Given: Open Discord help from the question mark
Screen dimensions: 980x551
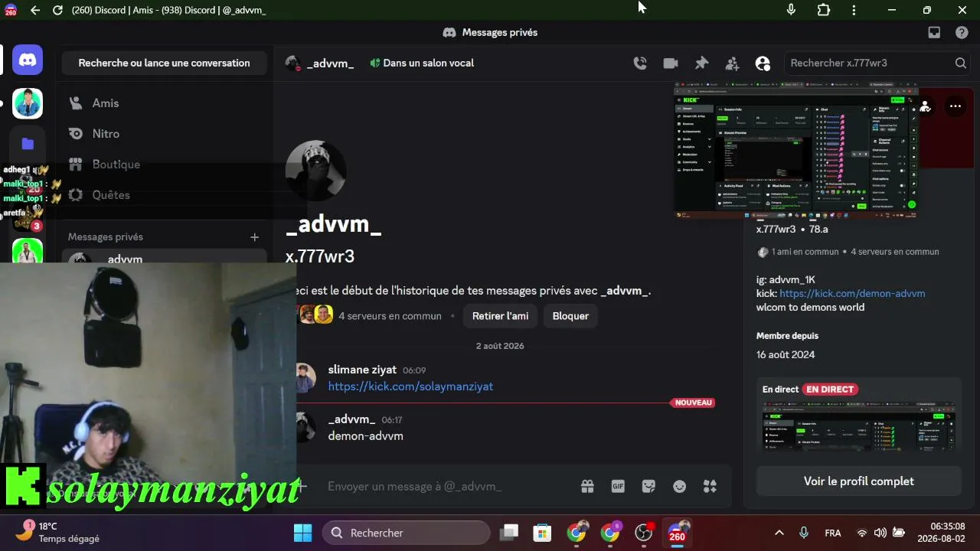Looking at the screenshot, I should tap(962, 32).
